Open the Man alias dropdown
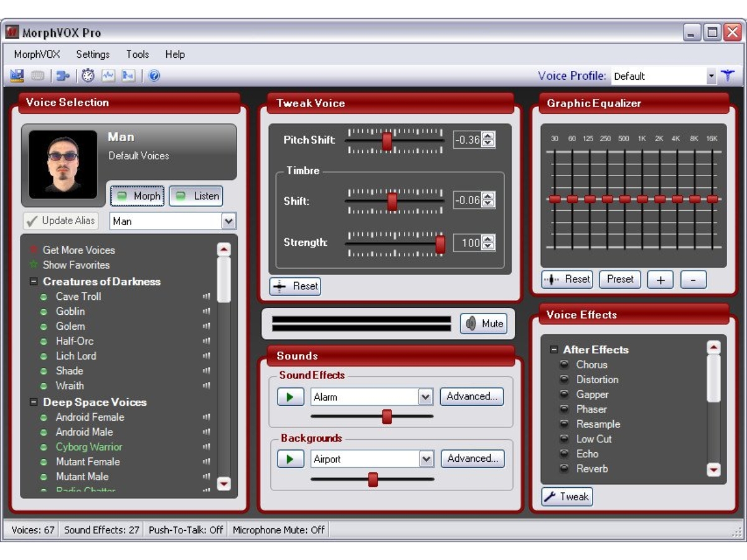This screenshot has height=560, width=747. tap(228, 221)
